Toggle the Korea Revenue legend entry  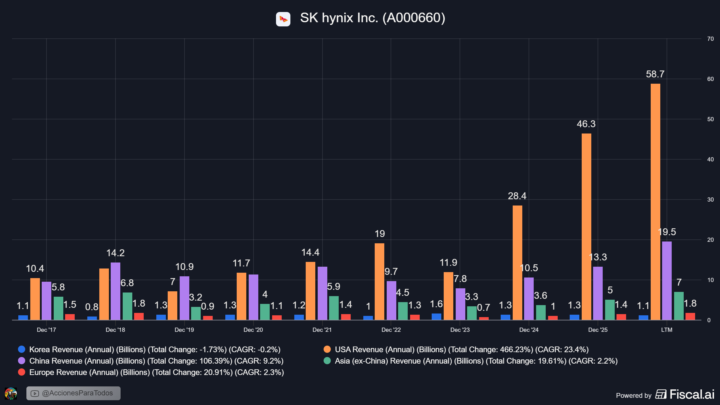coord(149,349)
